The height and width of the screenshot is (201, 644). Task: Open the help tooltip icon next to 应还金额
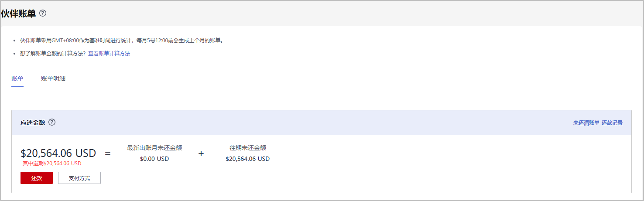52,122
